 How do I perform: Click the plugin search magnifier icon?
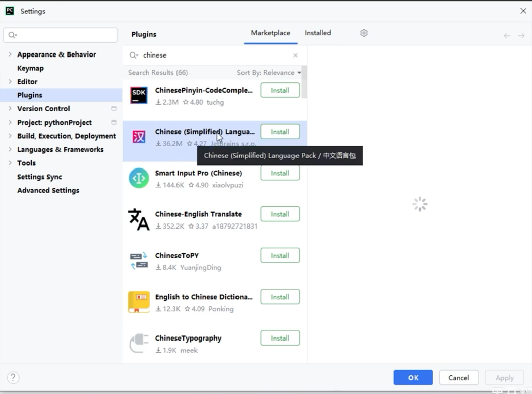tap(133, 55)
